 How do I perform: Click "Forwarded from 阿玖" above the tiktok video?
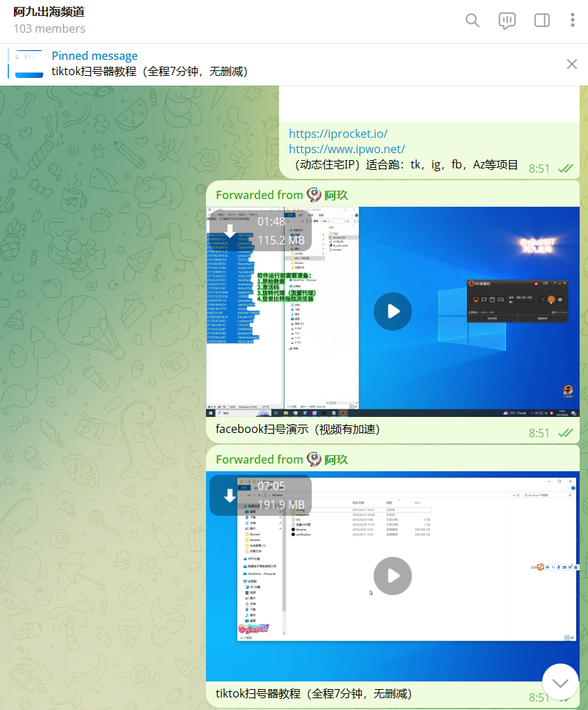pyautogui.click(x=282, y=459)
